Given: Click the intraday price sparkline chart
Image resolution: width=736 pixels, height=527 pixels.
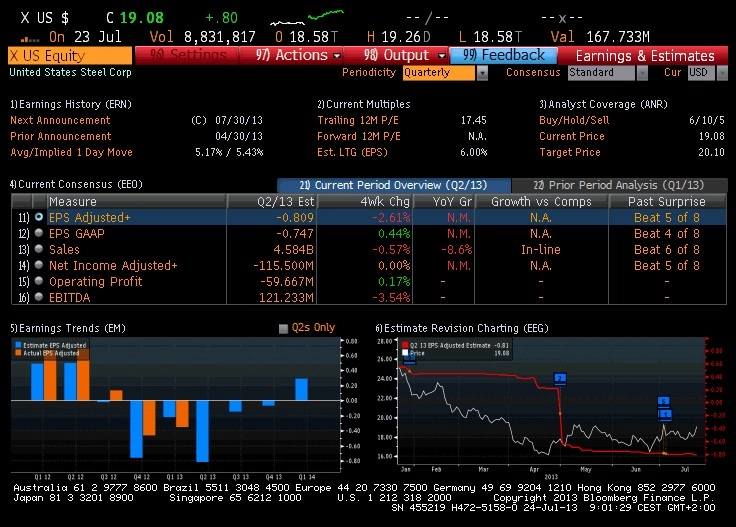Looking at the screenshot, I should coord(307,18).
